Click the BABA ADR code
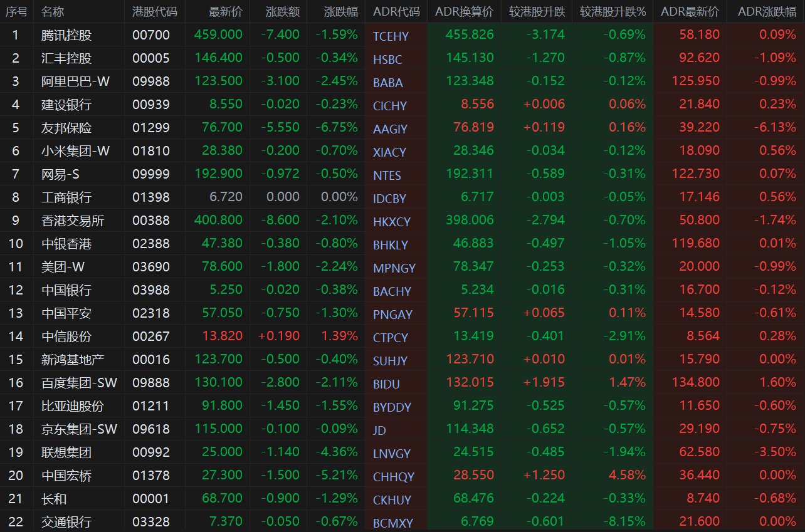The height and width of the screenshot is (532, 805). click(x=388, y=83)
